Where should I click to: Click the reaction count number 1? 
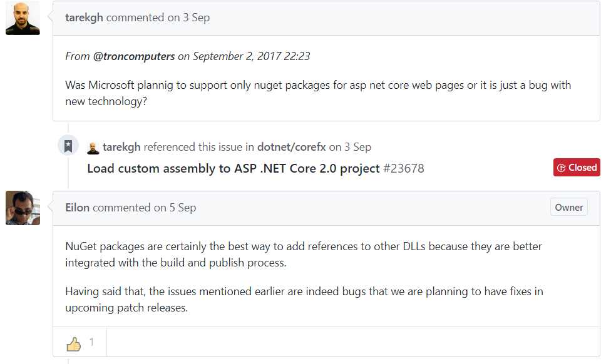tap(91, 342)
